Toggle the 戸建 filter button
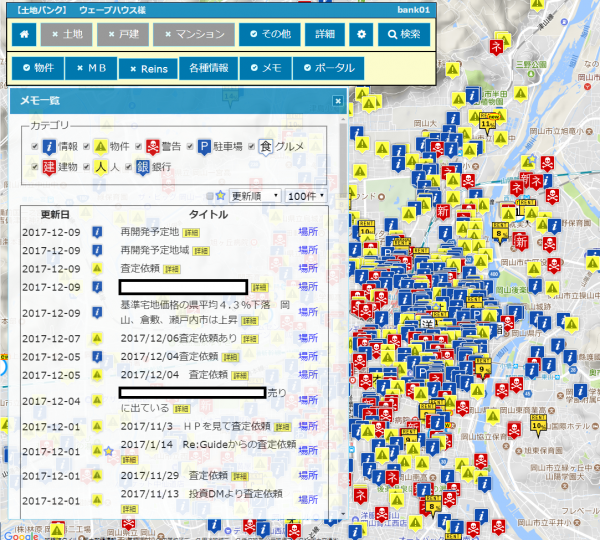Image resolution: width=600 pixels, height=540 pixels. [x=122, y=34]
